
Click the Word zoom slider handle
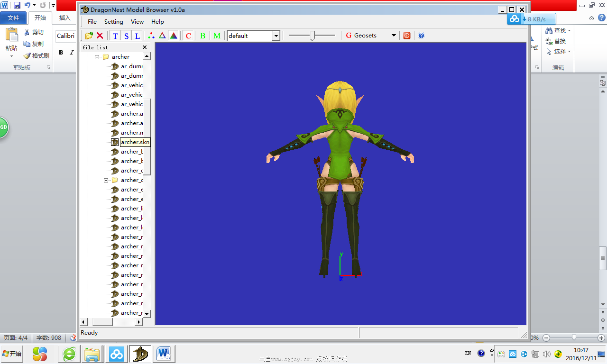574,337
